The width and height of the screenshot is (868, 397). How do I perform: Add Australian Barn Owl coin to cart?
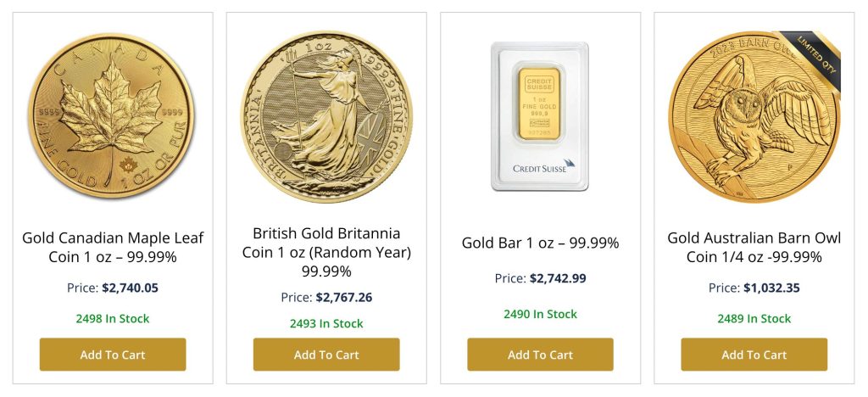click(754, 355)
